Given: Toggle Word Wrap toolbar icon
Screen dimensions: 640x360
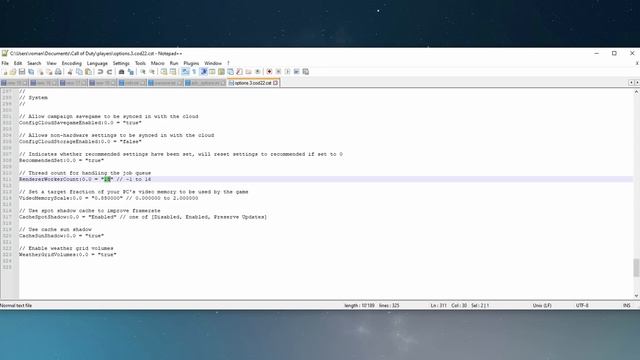Looking at the screenshot, I should point(185,72).
